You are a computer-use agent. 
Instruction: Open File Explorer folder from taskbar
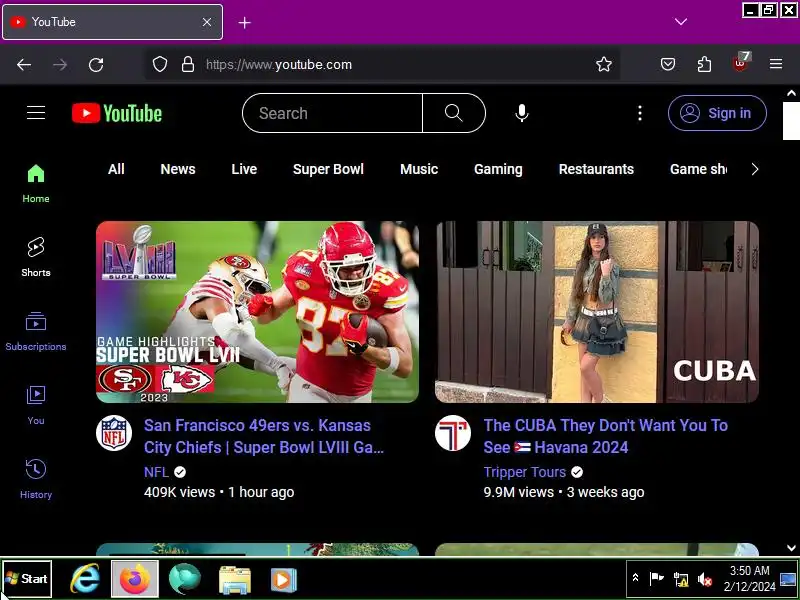[x=235, y=580]
